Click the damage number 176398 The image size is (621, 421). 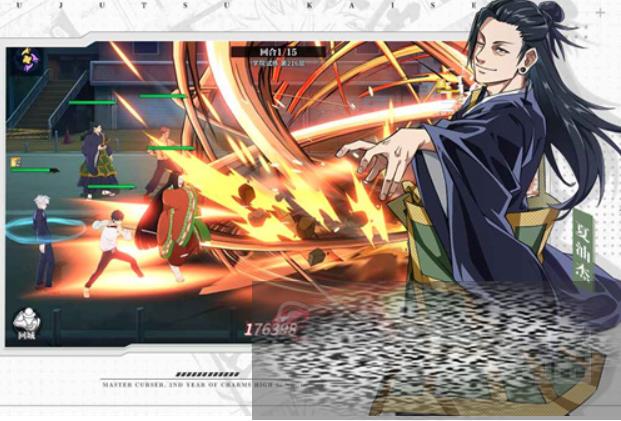coord(271,329)
